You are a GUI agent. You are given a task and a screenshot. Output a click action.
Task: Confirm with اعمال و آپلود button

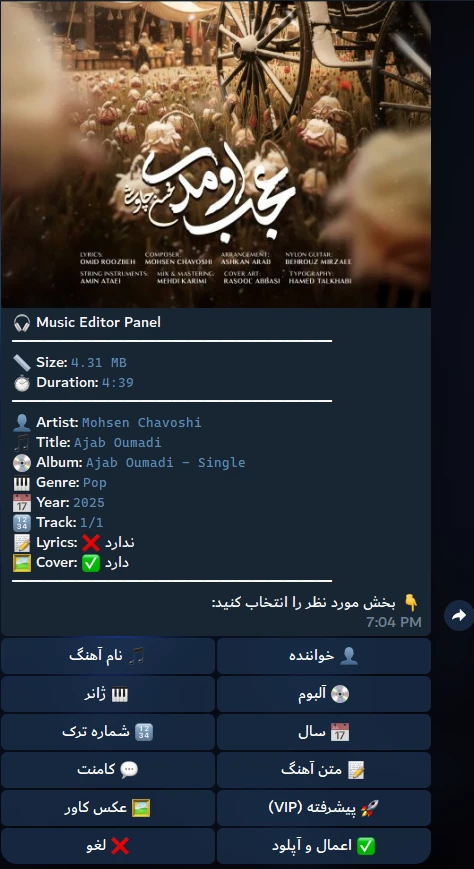tap(324, 846)
